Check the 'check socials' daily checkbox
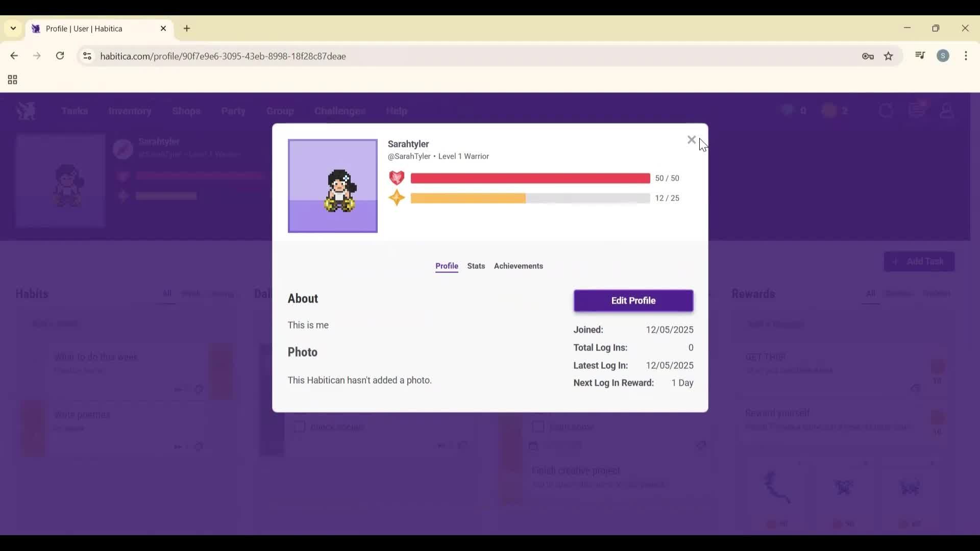Screen dimensions: 980x551 (299, 427)
